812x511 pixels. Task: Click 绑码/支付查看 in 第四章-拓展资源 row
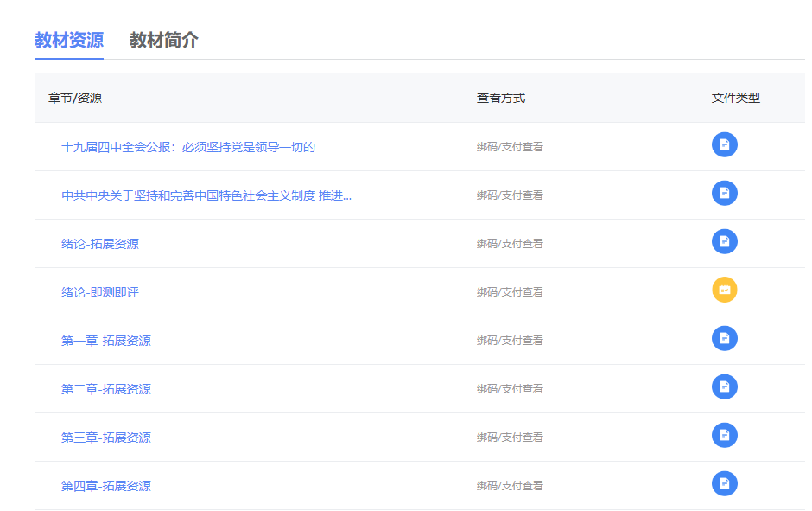(x=510, y=486)
